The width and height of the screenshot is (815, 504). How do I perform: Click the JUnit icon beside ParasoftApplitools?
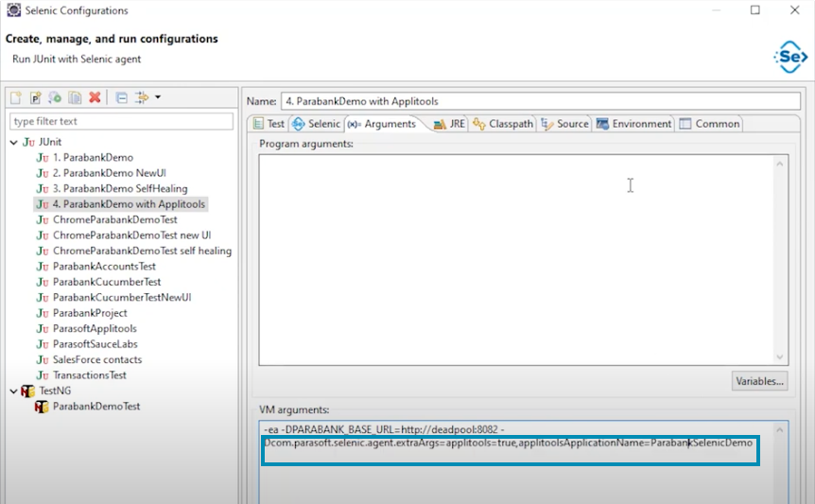click(43, 329)
